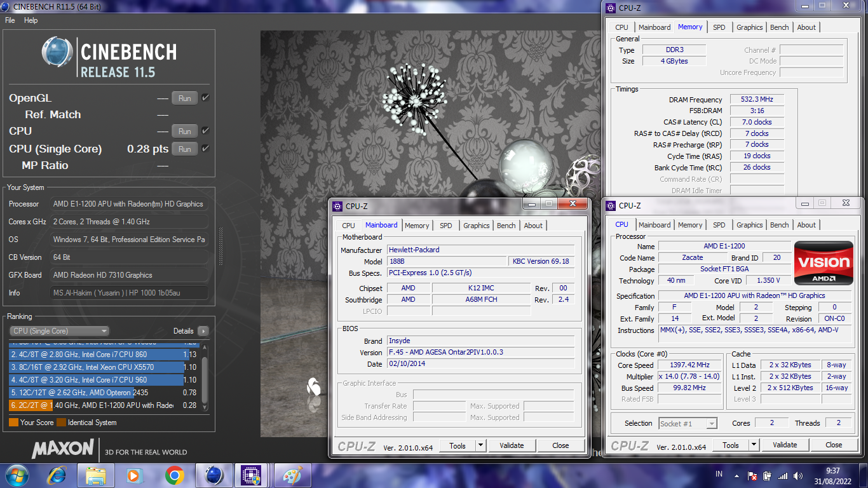Select the Mainboard tab in the Memory window
This screenshot has width=868, height=488.
click(654, 27)
